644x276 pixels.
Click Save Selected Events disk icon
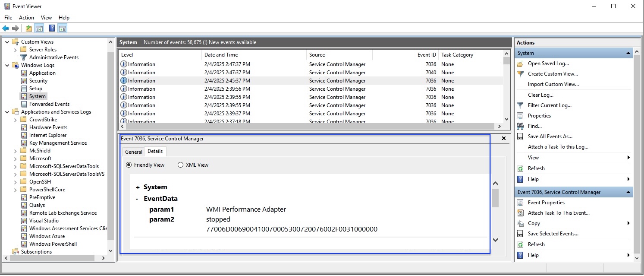pos(520,234)
